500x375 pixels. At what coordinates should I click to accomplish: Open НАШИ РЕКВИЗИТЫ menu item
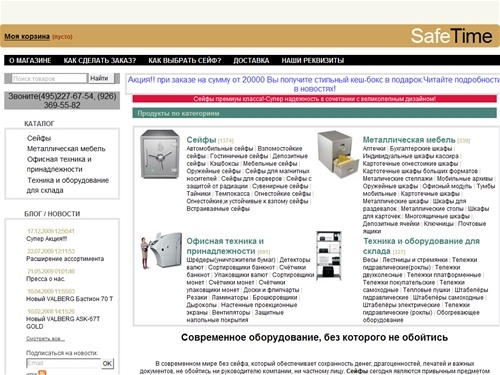point(313,61)
